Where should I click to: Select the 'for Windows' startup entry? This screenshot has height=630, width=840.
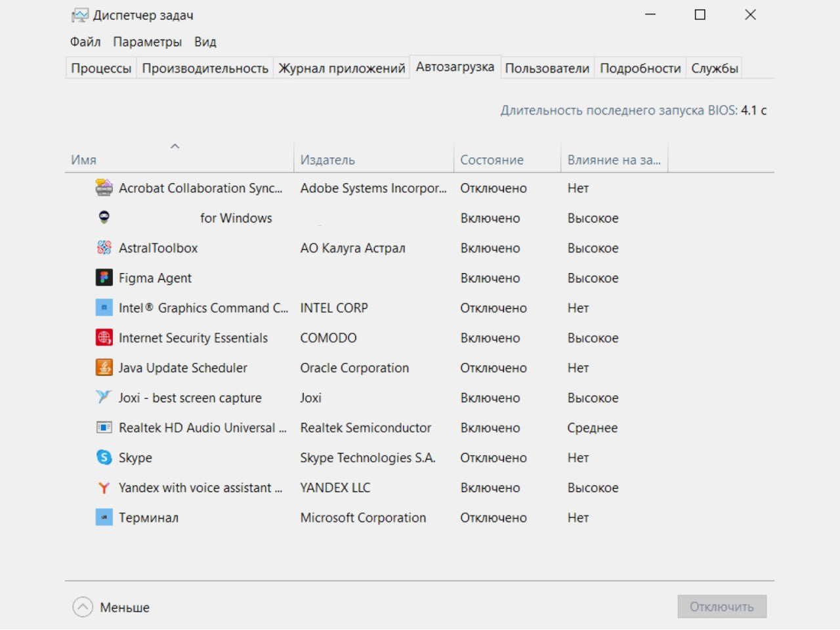tap(236, 218)
